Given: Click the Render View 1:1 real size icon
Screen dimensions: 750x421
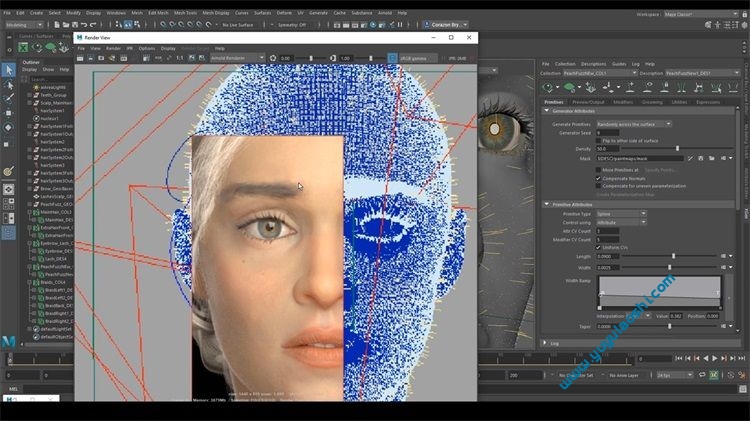Looking at the screenshot, I should 180,58.
